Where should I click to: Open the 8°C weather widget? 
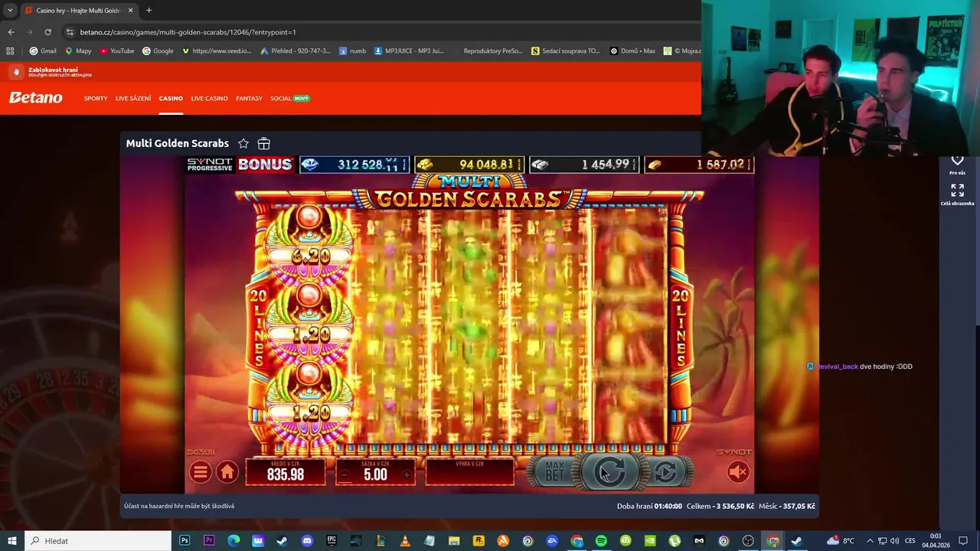[841, 540]
